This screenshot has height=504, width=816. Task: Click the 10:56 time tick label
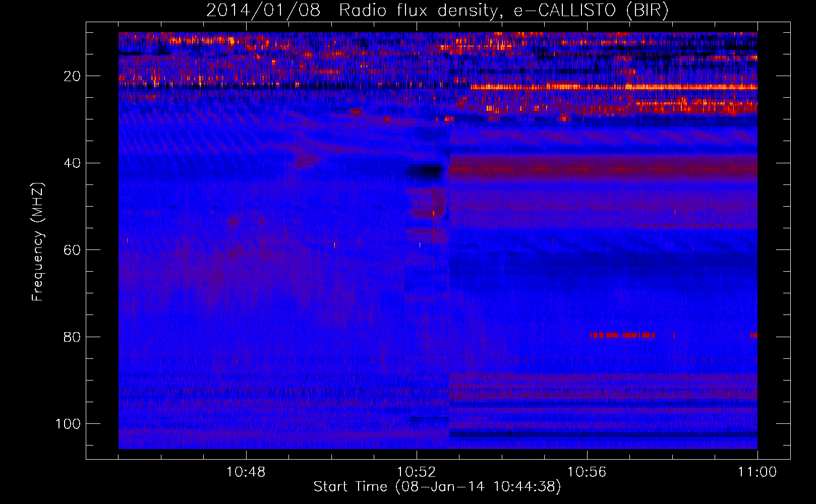click(587, 472)
